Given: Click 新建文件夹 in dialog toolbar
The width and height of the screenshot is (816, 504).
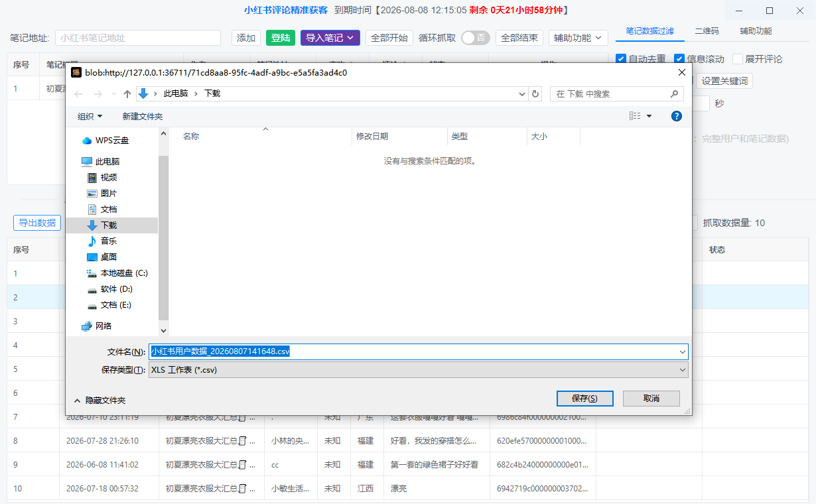Looking at the screenshot, I should pos(143,116).
